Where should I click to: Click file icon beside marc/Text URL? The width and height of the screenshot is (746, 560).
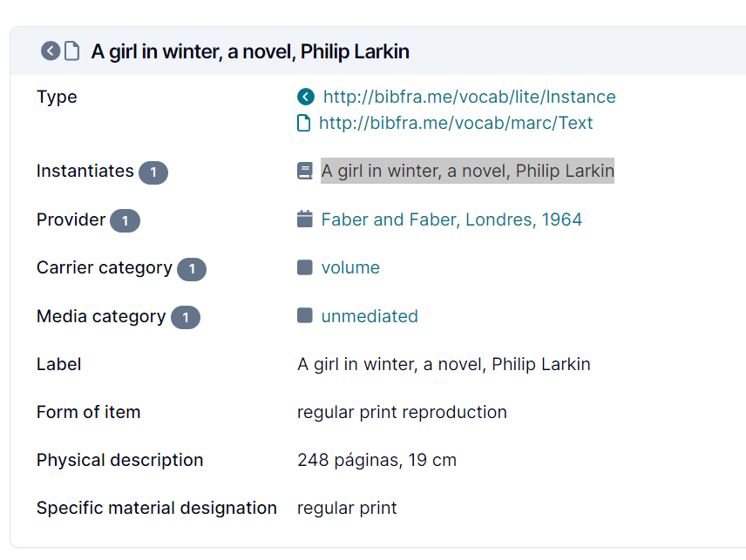(x=303, y=123)
